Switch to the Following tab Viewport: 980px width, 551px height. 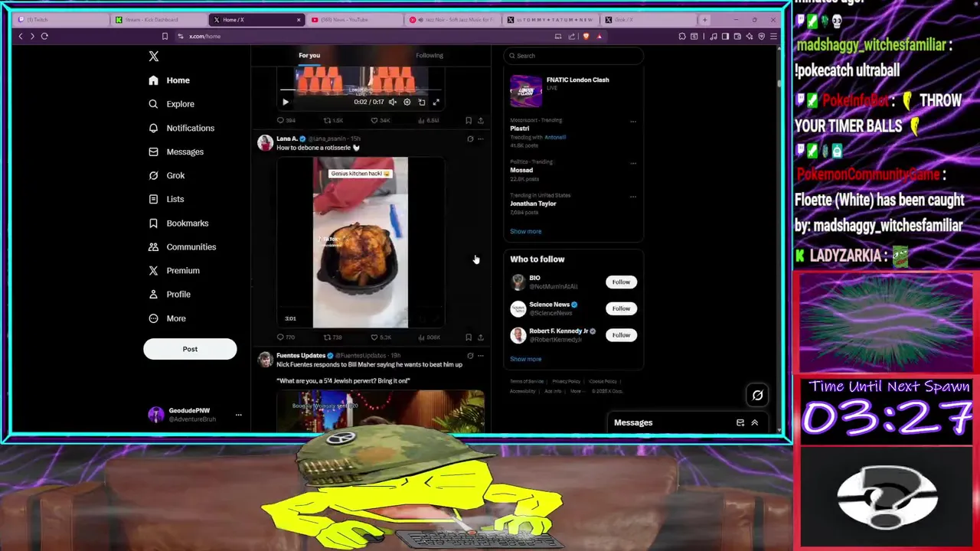click(x=430, y=55)
